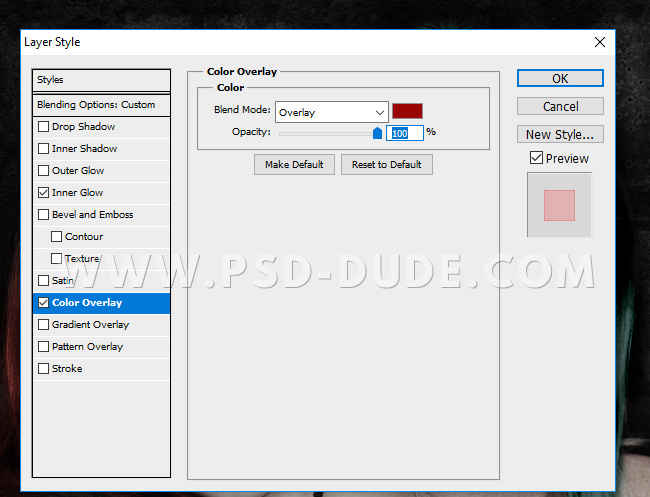Enable the Inner Shadow checkbox
The width and height of the screenshot is (650, 497).
coord(44,148)
